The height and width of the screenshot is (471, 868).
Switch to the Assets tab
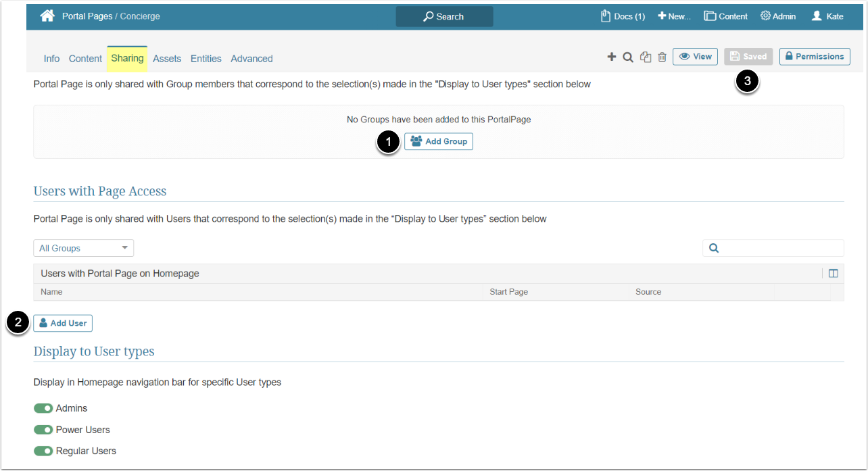pos(167,59)
